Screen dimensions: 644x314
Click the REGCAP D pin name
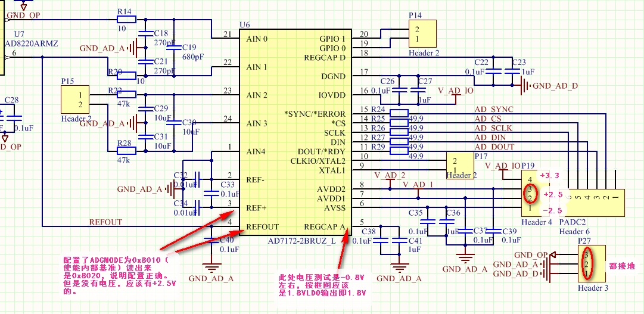(325, 58)
